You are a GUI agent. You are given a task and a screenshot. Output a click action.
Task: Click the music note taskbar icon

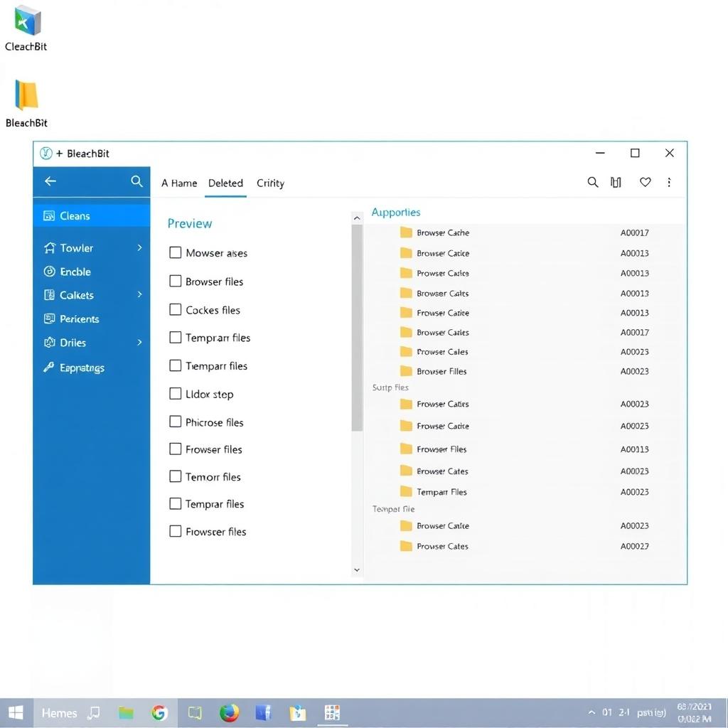(x=95, y=712)
